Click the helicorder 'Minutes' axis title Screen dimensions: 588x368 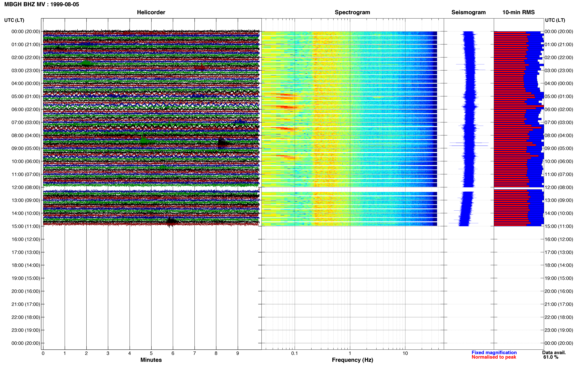pos(151,360)
